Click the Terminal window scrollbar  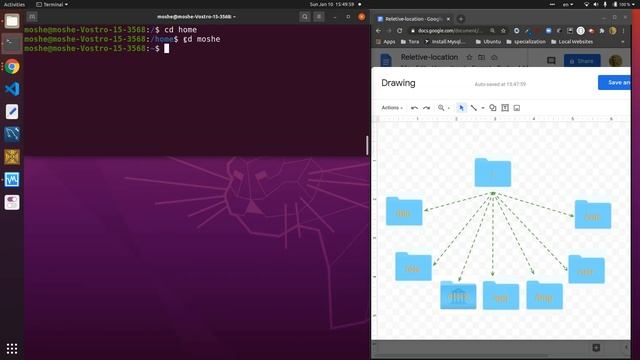[367, 145]
